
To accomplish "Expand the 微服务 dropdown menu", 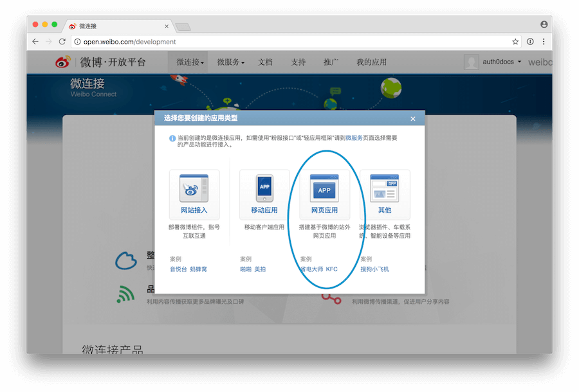I will click(x=230, y=62).
